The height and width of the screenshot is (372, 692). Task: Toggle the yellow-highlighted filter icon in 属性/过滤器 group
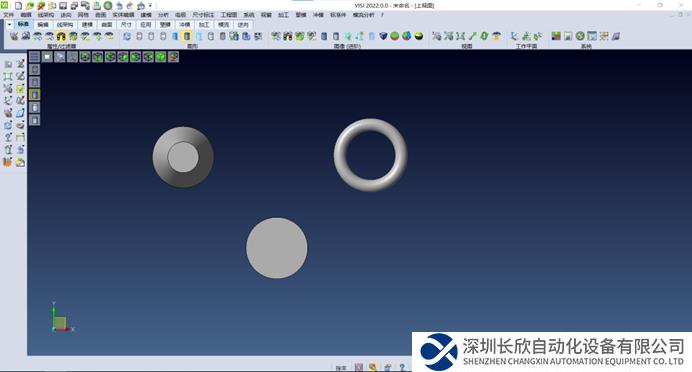click(x=61, y=36)
